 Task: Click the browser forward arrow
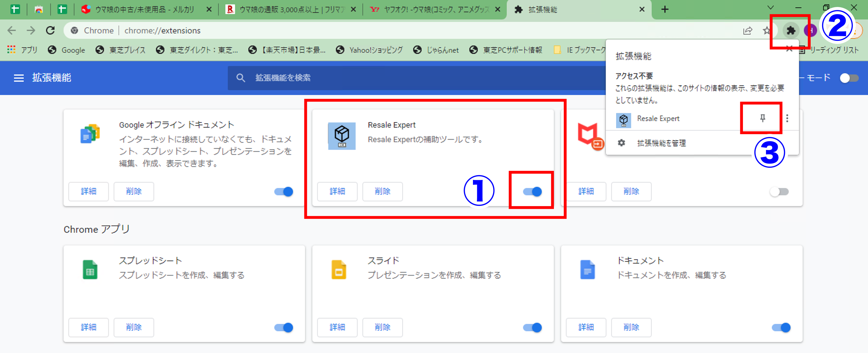pyautogui.click(x=31, y=30)
